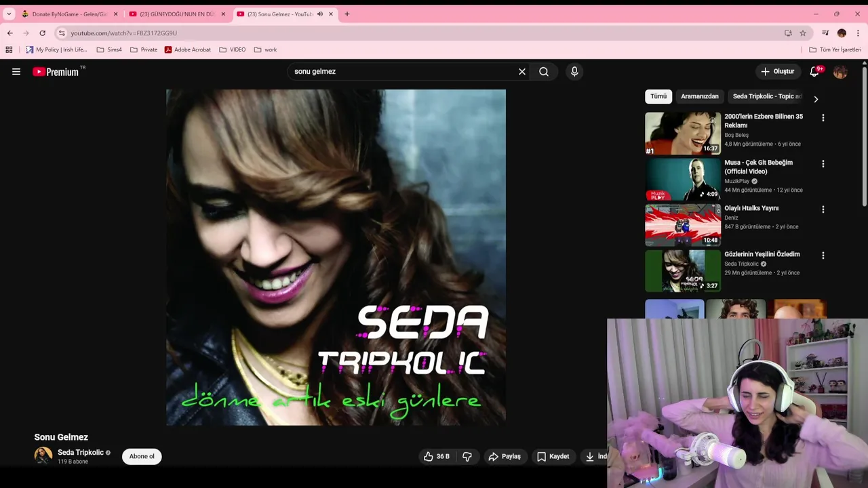
Task: Open Seda Tripkolic channel avatar
Action: coord(43,456)
